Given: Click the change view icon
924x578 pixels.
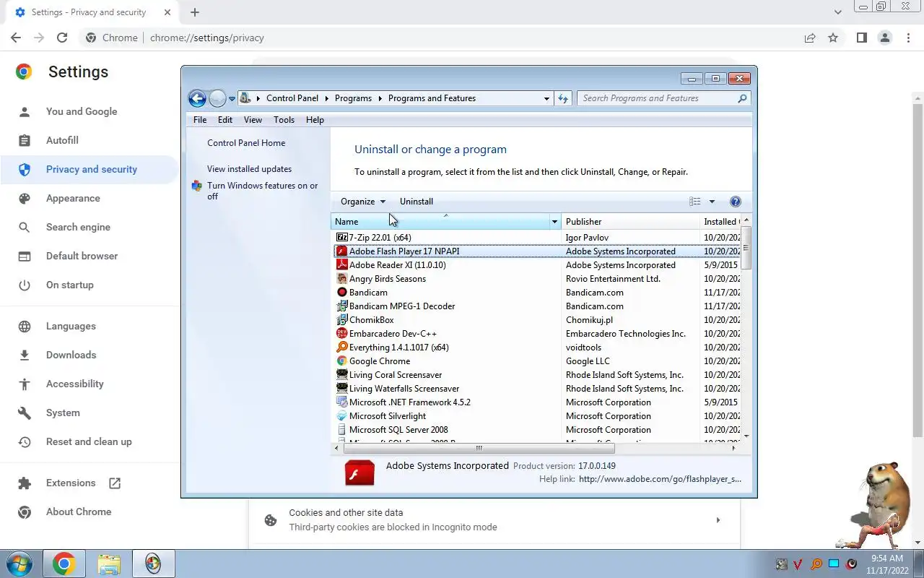Looking at the screenshot, I should (695, 202).
